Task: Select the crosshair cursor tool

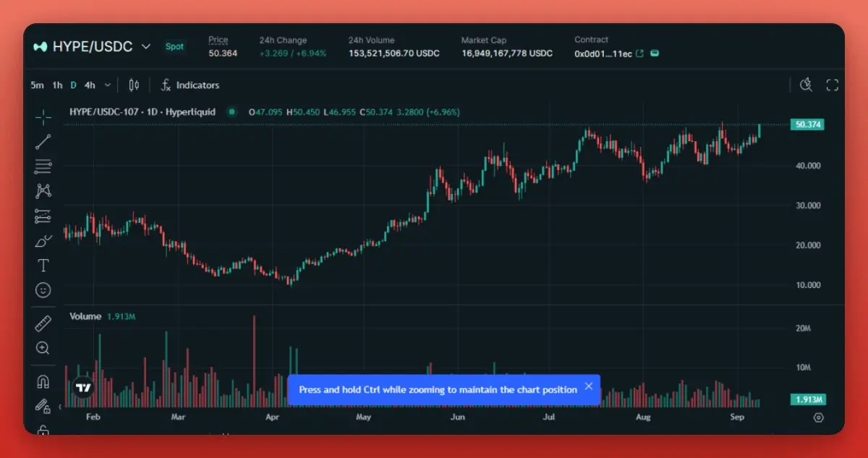Action: tap(43, 117)
